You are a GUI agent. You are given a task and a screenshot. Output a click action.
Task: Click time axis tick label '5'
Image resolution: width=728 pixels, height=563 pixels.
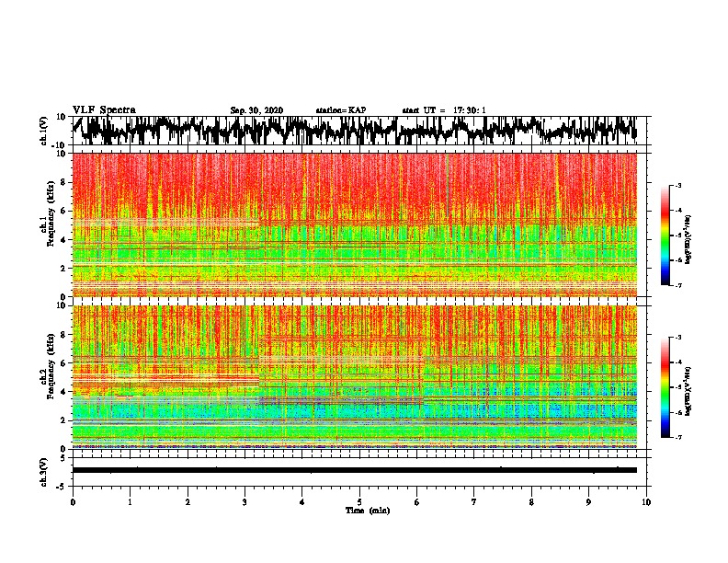tap(359, 502)
